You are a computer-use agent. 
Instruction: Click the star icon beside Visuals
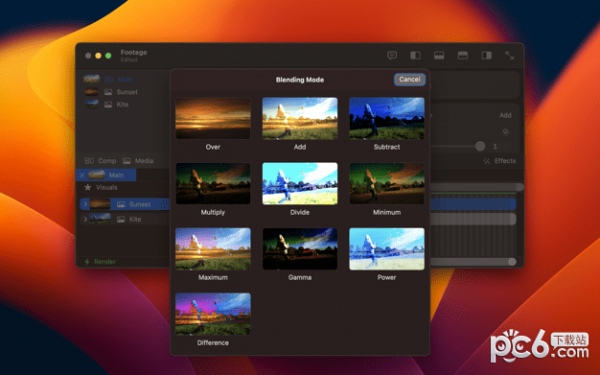click(88, 187)
